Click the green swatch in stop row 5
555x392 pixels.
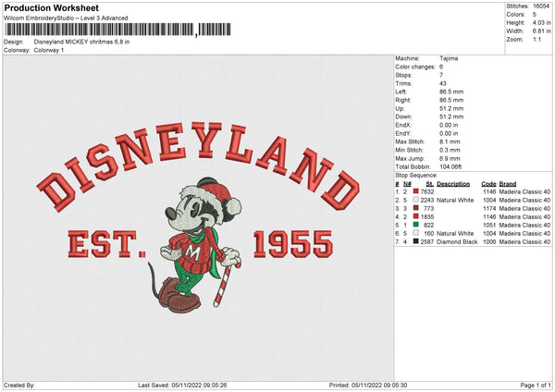[x=416, y=225]
